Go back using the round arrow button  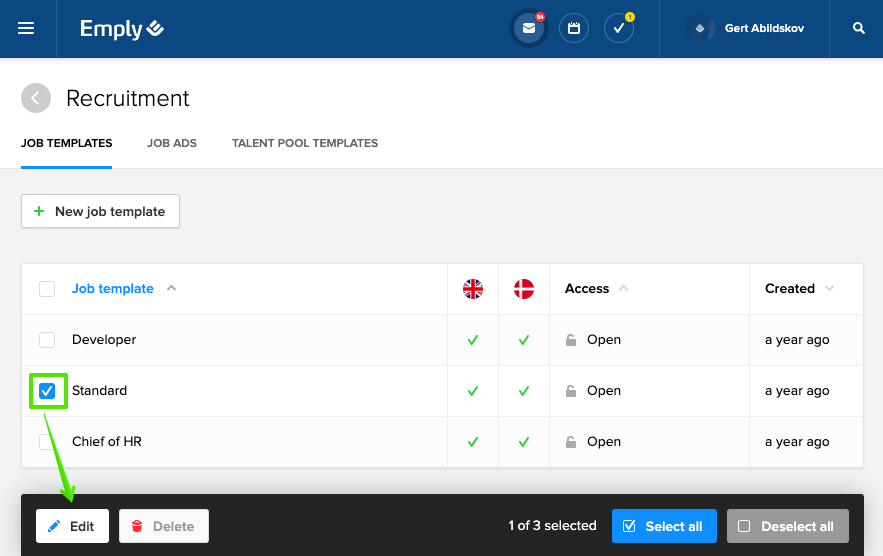[x=36, y=98]
